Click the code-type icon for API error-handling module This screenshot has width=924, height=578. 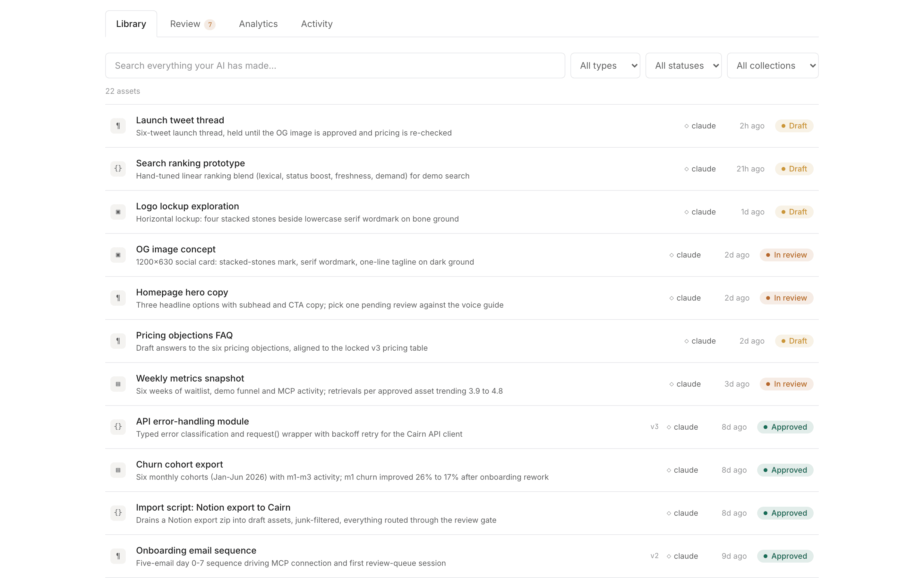[118, 427]
